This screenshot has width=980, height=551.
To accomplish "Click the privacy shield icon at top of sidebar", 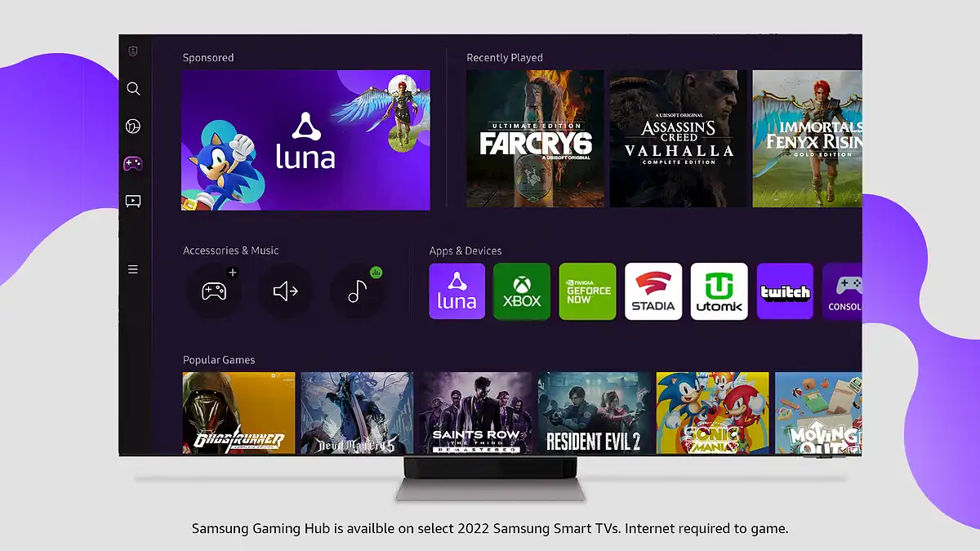I will [133, 51].
